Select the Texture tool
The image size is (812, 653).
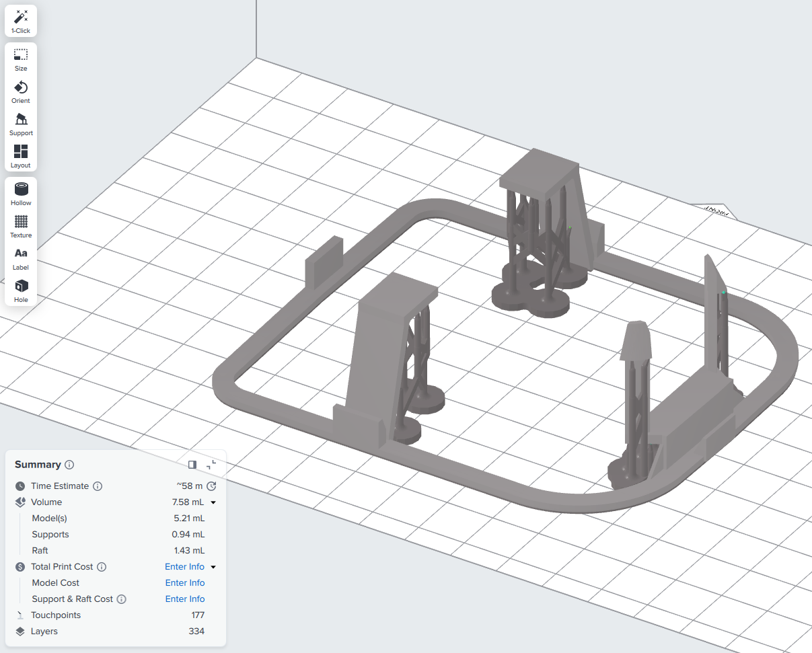[x=21, y=226]
